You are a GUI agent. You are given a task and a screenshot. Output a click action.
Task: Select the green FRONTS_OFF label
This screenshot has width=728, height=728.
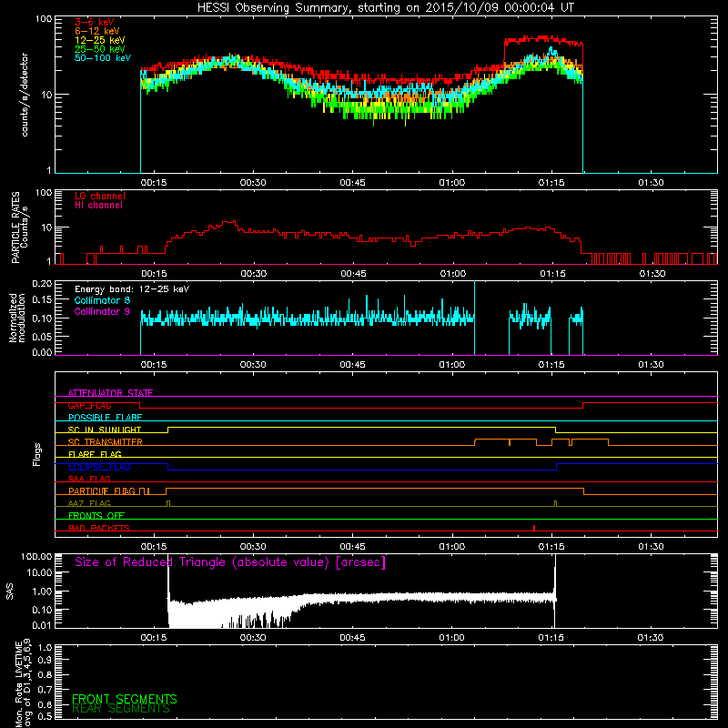point(96,516)
